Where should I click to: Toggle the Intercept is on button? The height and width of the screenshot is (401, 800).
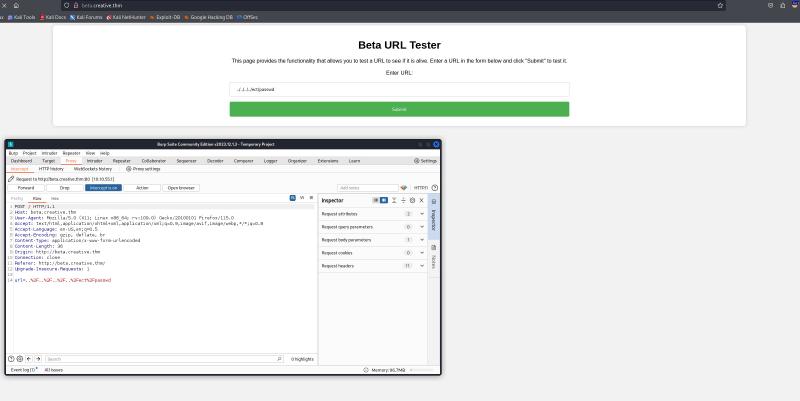pos(103,187)
